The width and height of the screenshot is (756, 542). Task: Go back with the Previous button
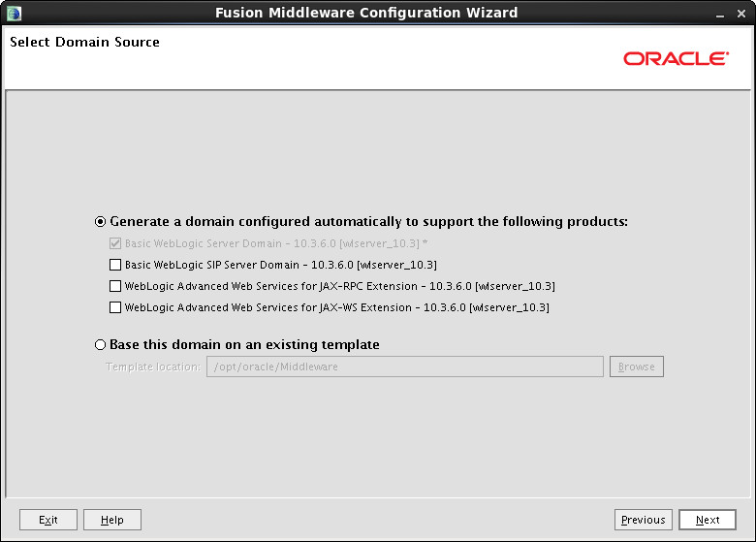point(644,520)
